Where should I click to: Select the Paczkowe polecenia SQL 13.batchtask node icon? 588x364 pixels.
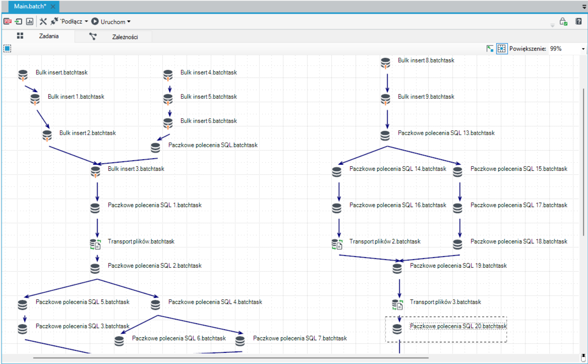point(385,135)
